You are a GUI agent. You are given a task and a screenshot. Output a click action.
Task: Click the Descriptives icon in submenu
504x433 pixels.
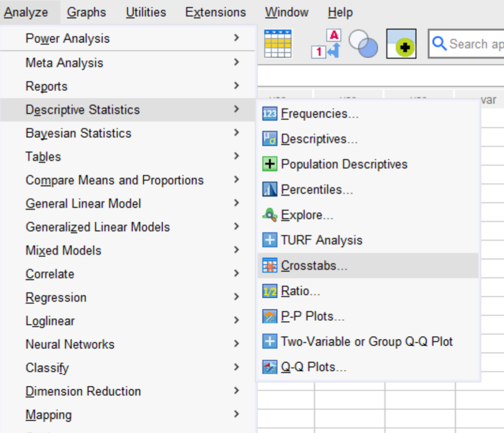pyautogui.click(x=270, y=139)
